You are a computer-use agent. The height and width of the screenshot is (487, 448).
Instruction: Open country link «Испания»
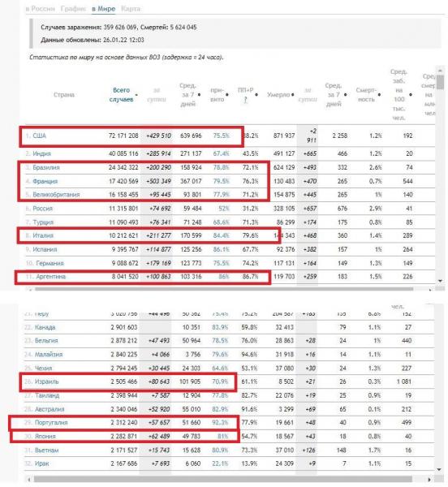[x=45, y=249]
